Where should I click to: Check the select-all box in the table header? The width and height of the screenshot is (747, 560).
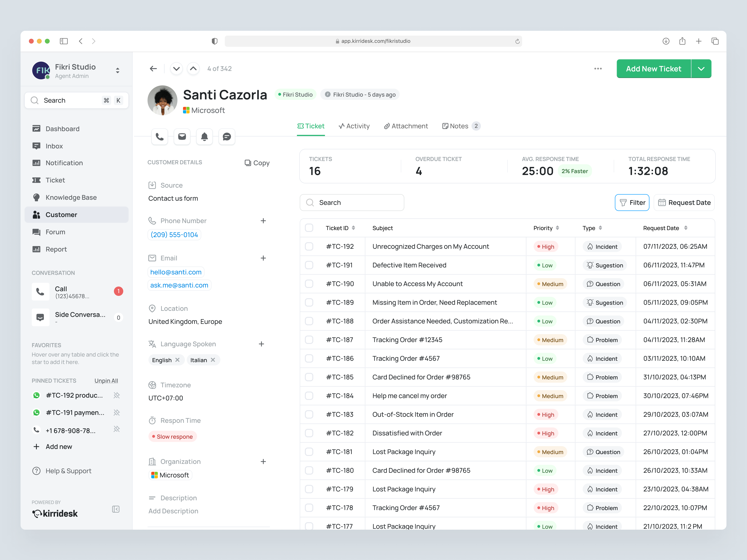[309, 228]
